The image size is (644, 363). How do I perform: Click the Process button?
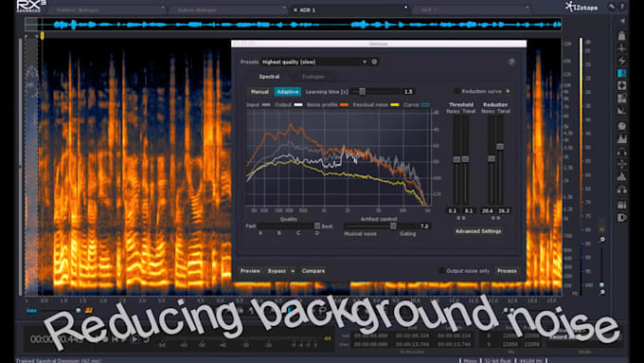click(507, 270)
